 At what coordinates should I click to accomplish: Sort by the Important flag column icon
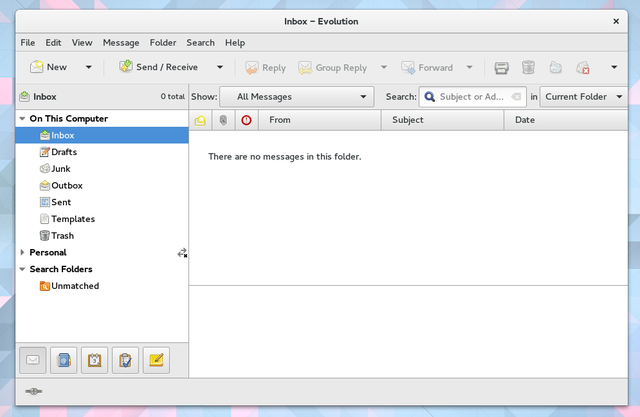[247, 120]
